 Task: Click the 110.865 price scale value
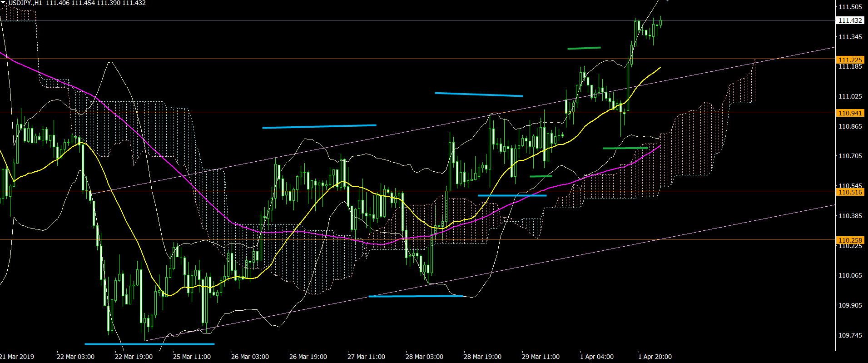(850, 126)
